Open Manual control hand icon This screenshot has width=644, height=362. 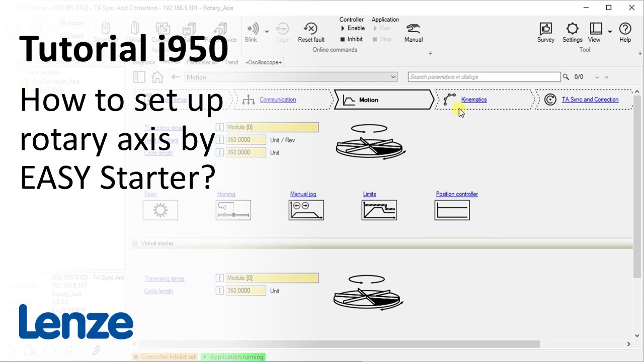(x=414, y=29)
